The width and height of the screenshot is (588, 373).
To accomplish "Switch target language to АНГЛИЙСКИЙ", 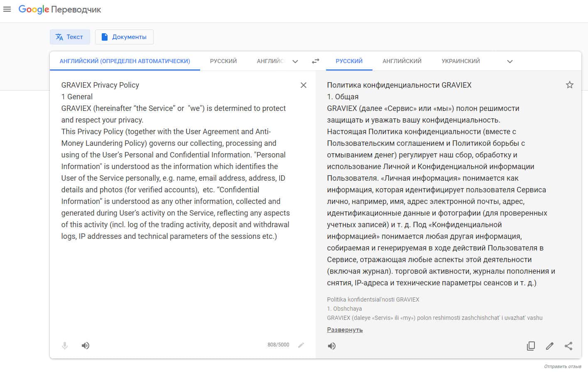I will 402,61.
